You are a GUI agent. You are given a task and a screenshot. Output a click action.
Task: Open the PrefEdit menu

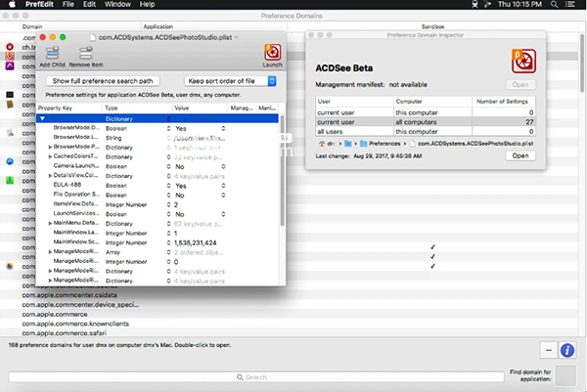point(39,5)
